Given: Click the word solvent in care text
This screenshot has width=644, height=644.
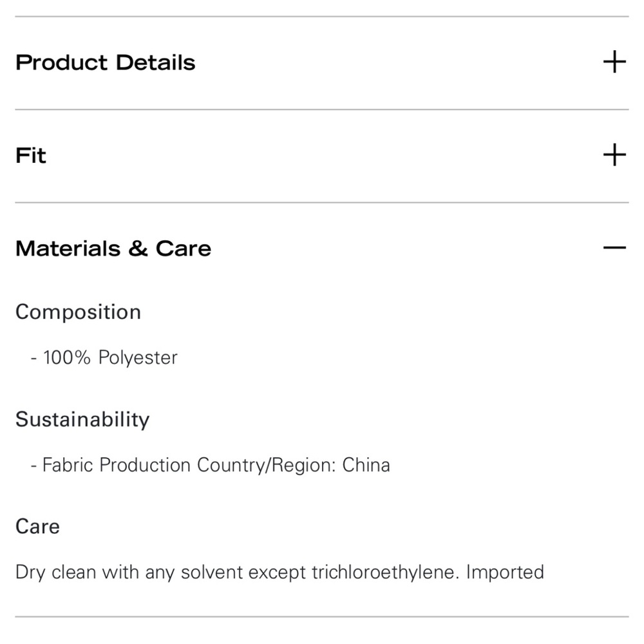Looking at the screenshot, I should coord(212,573).
